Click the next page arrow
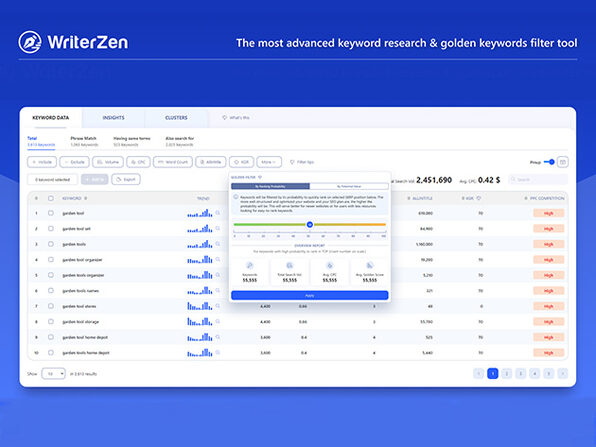The width and height of the screenshot is (596, 447). click(563, 374)
